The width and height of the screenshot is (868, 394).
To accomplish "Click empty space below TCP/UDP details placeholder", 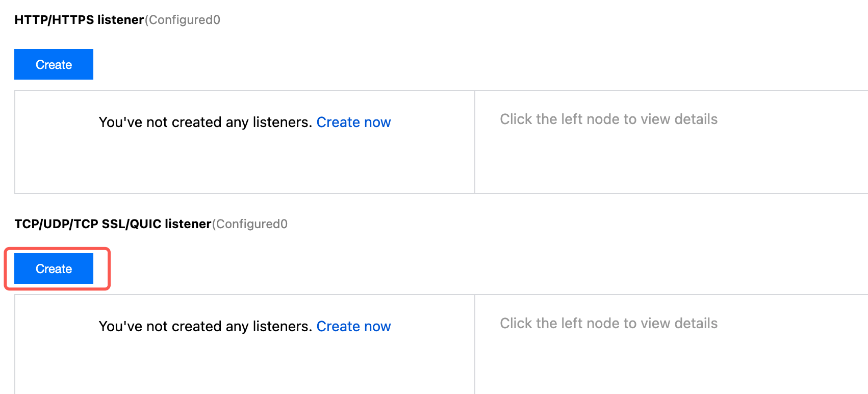I will coord(663,365).
